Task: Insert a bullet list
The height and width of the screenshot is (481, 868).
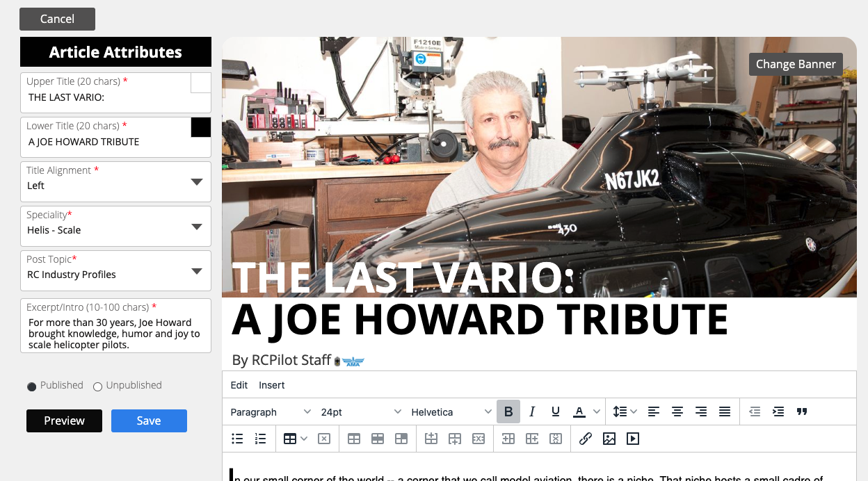Action: [237, 439]
